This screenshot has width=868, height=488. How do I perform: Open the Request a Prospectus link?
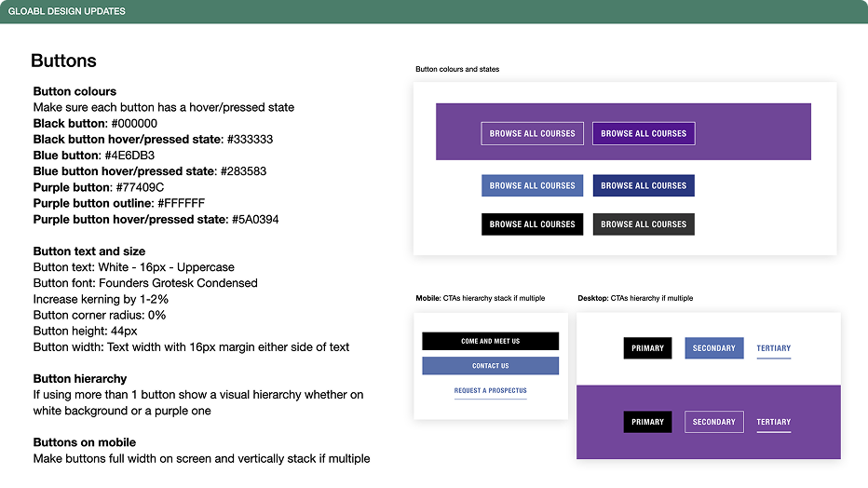[491, 390]
